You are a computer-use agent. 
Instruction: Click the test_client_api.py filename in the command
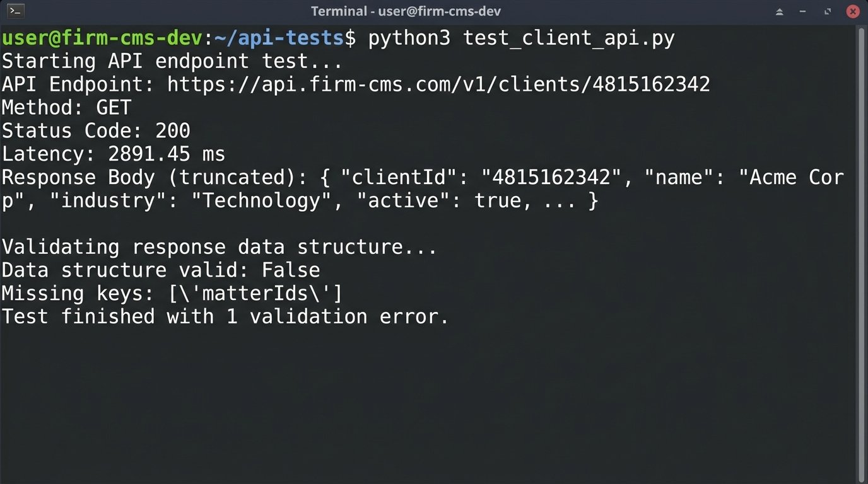coord(569,38)
